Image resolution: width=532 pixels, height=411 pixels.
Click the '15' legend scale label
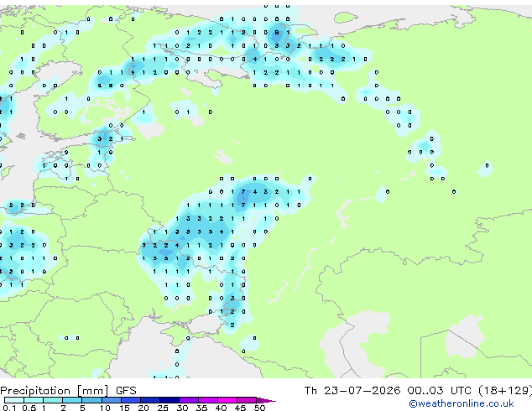[124, 408]
